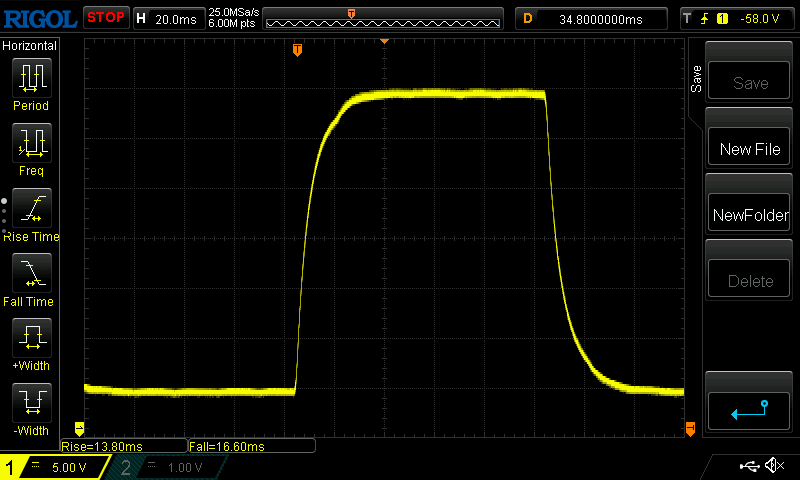The image size is (800, 480).
Task: Click the RIGOL logo
Action: coord(40,19)
